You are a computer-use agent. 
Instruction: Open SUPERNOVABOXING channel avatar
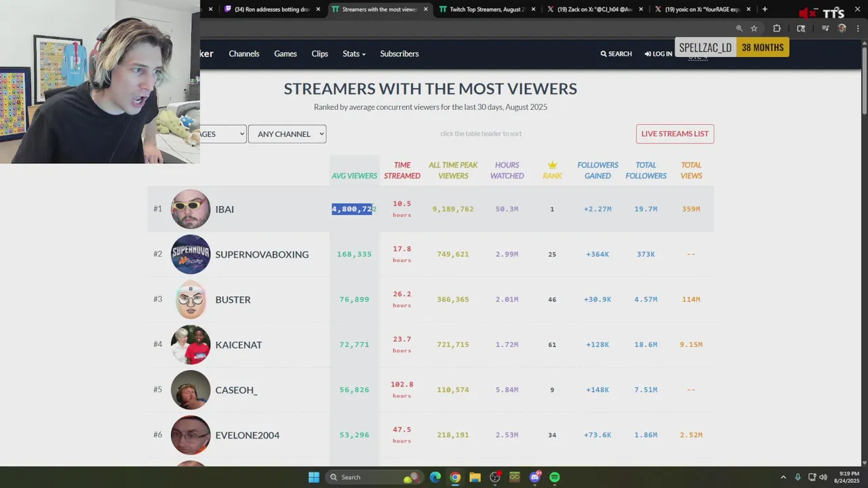coord(191,254)
